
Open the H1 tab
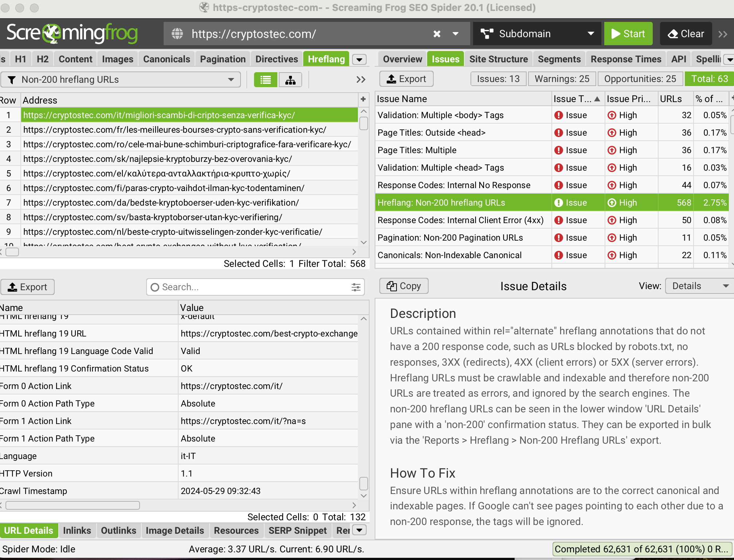21,59
